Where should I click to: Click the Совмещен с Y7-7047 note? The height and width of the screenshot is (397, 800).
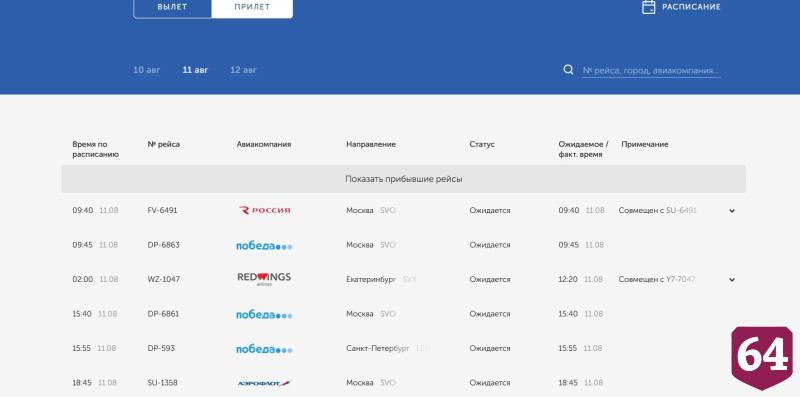point(657,279)
